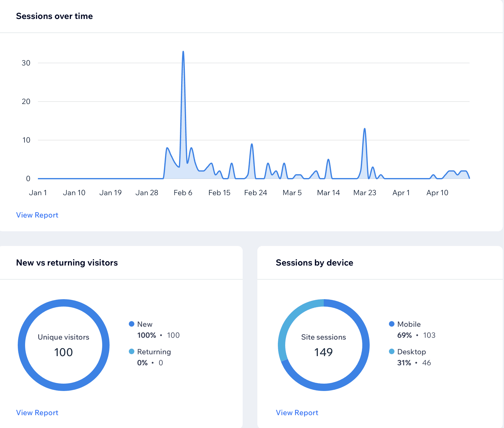504x428 pixels.
Task: Click the 'Apr 10' axis label
Action: pyautogui.click(x=437, y=193)
